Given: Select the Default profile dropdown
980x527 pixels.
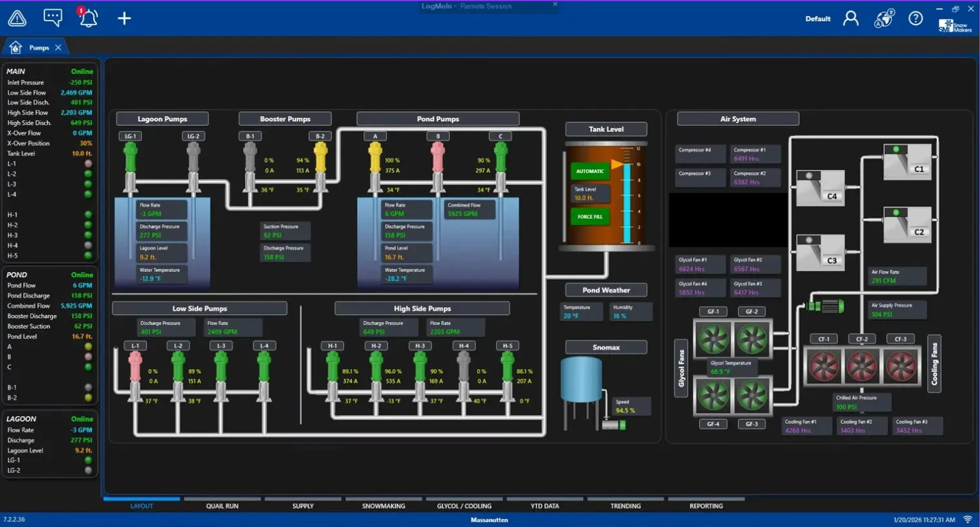Looking at the screenshot, I should [x=817, y=18].
